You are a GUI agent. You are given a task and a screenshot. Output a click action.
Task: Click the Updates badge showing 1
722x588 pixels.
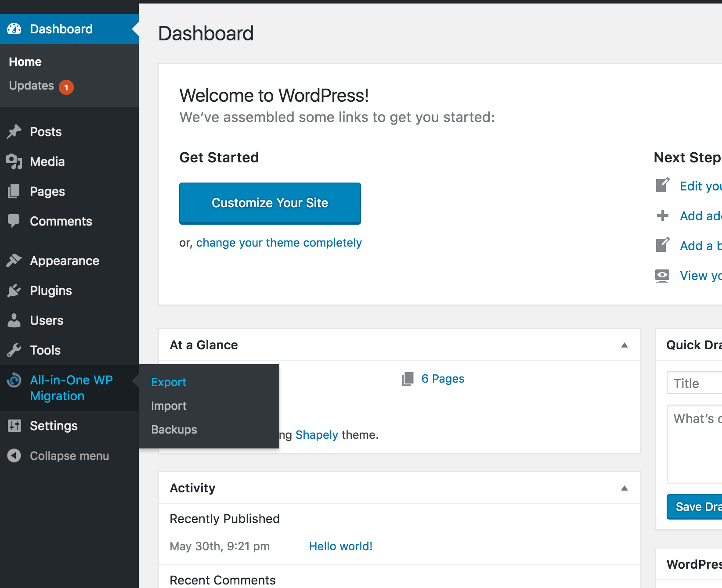(66, 87)
